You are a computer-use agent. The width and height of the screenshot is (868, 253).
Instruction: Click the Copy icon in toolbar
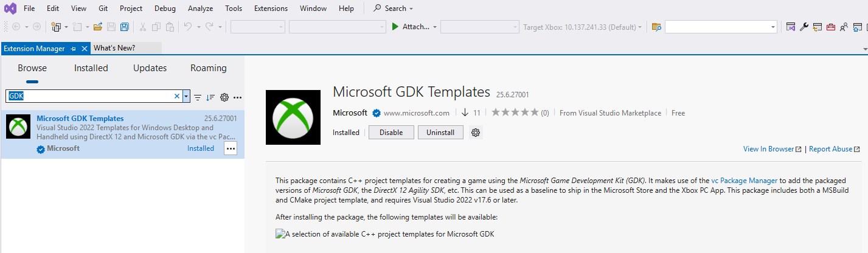pos(156,27)
